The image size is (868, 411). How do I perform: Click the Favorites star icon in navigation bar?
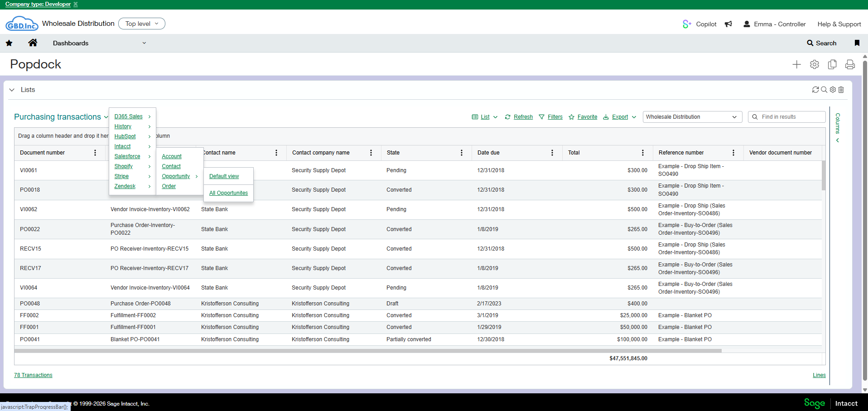[x=9, y=43]
